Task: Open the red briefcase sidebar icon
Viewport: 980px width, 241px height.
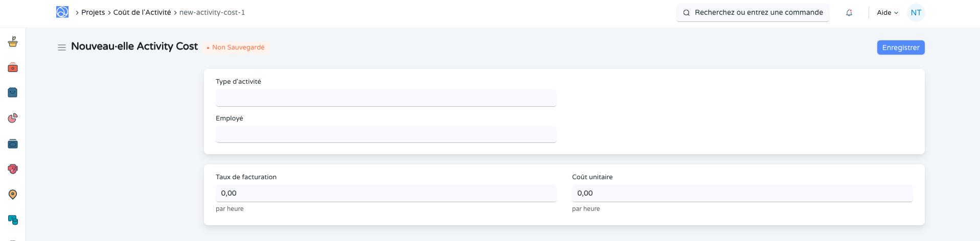Action: [x=13, y=67]
